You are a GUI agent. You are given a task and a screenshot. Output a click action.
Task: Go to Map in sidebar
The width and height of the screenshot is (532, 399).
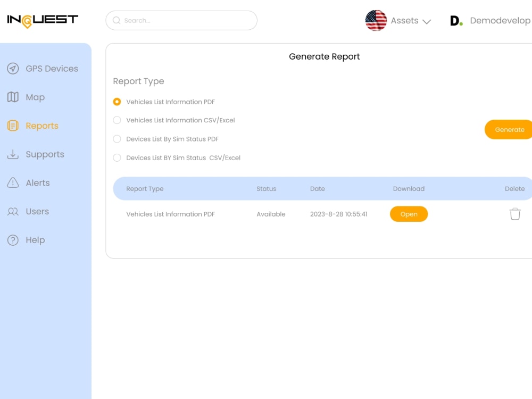[x=35, y=97]
